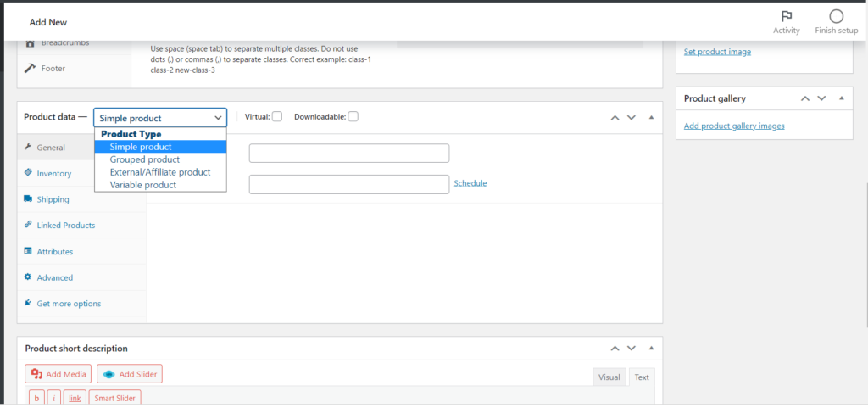The image size is (868, 408).
Task: Tick the Downloadable checkbox
Action: click(353, 117)
